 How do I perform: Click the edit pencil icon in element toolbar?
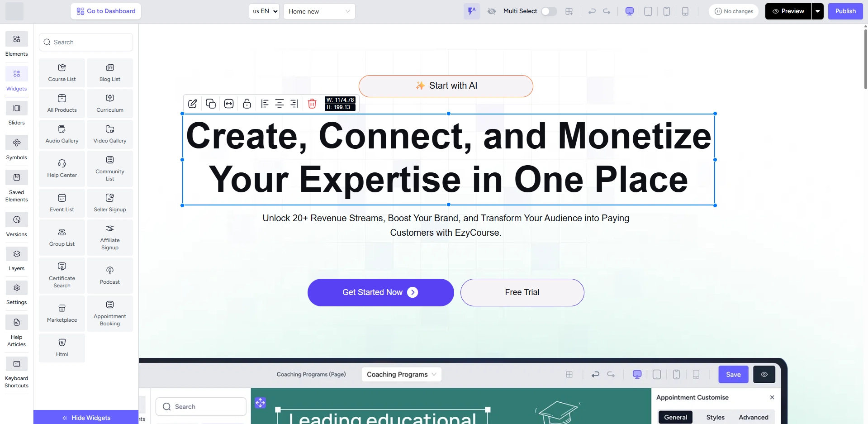pyautogui.click(x=192, y=104)
